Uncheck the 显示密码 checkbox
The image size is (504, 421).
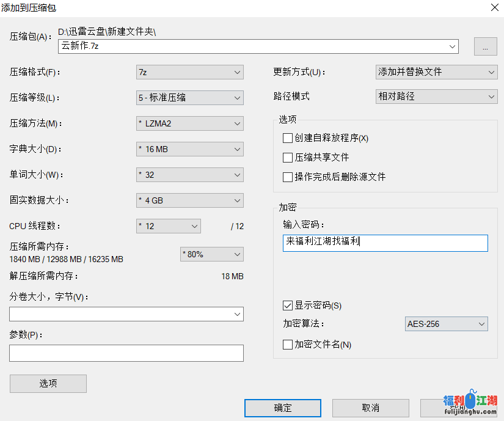point(288,306)
